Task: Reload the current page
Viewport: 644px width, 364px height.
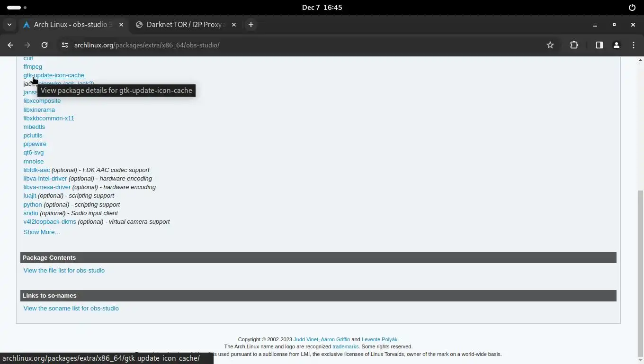Action: point(45,45)
